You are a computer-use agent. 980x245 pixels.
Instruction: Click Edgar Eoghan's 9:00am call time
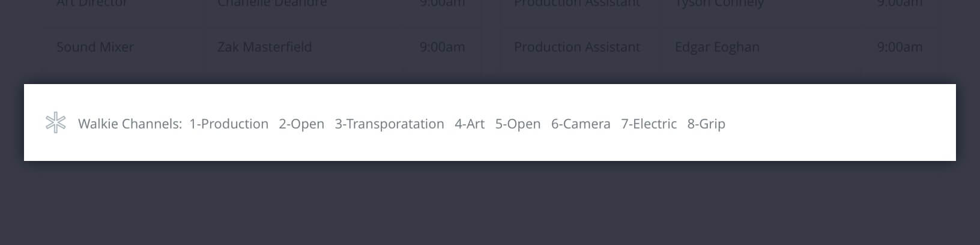[900, 47]
